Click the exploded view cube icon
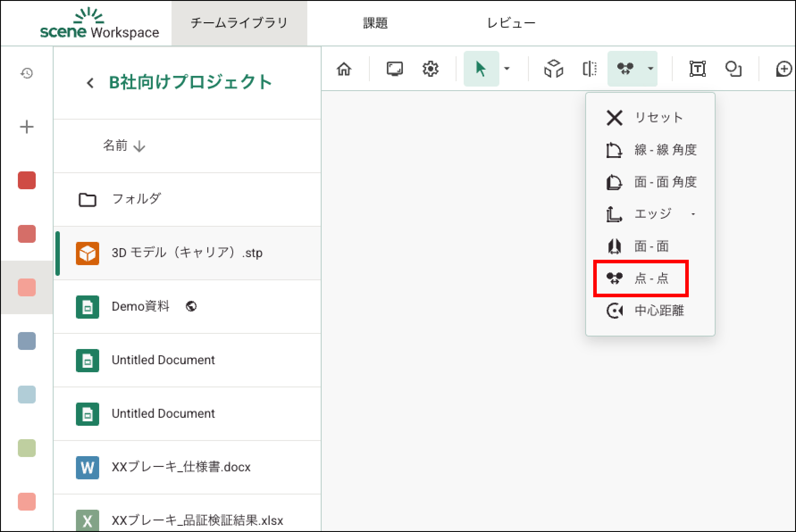This screenshot has width=796, height=532. pos(553,69)
